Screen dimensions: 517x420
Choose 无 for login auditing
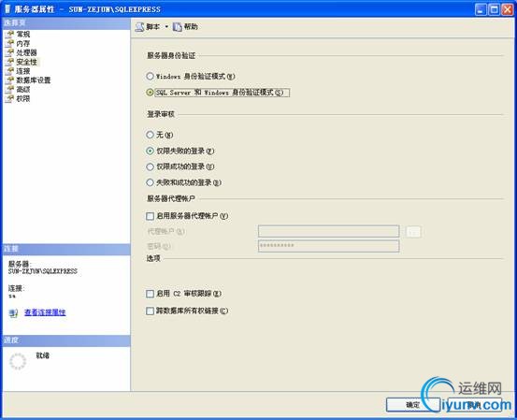click(x=150, y=135)
